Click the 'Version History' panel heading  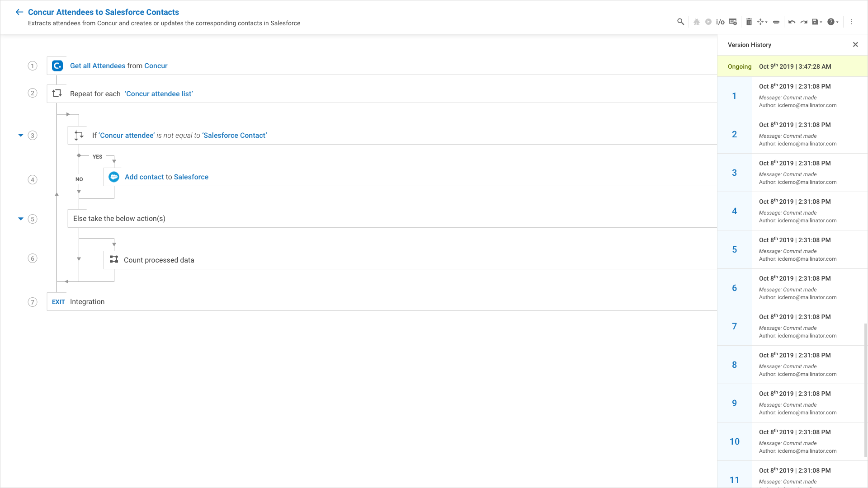click(750, 45)
